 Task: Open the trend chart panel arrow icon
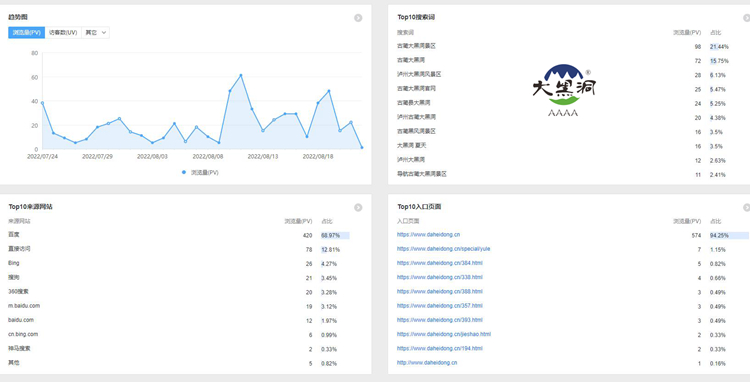tap(358, 18)
